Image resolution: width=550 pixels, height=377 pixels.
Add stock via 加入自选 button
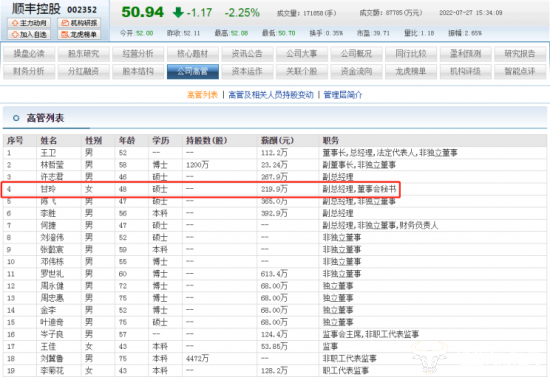29,34
